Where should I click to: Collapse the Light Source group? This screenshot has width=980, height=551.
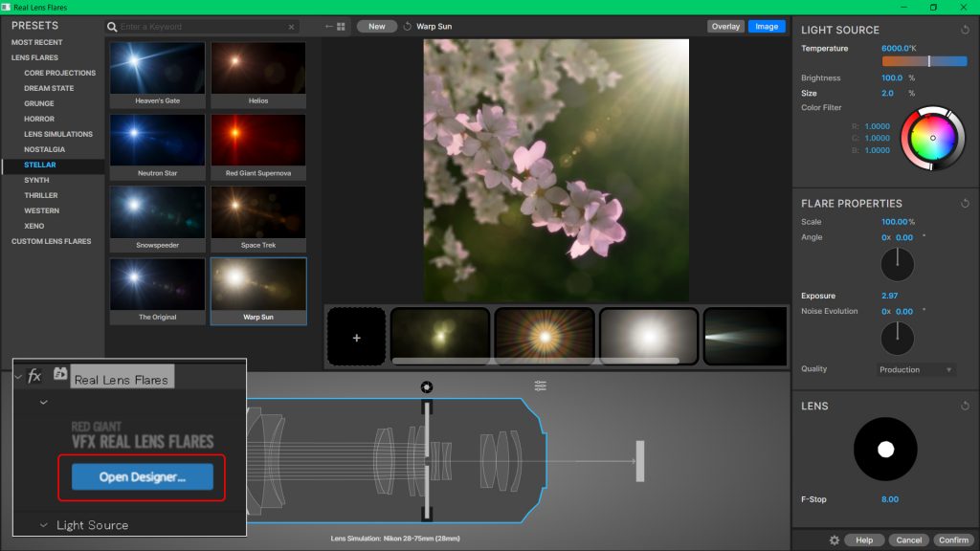pyautogui.click(x=44, y=525)
